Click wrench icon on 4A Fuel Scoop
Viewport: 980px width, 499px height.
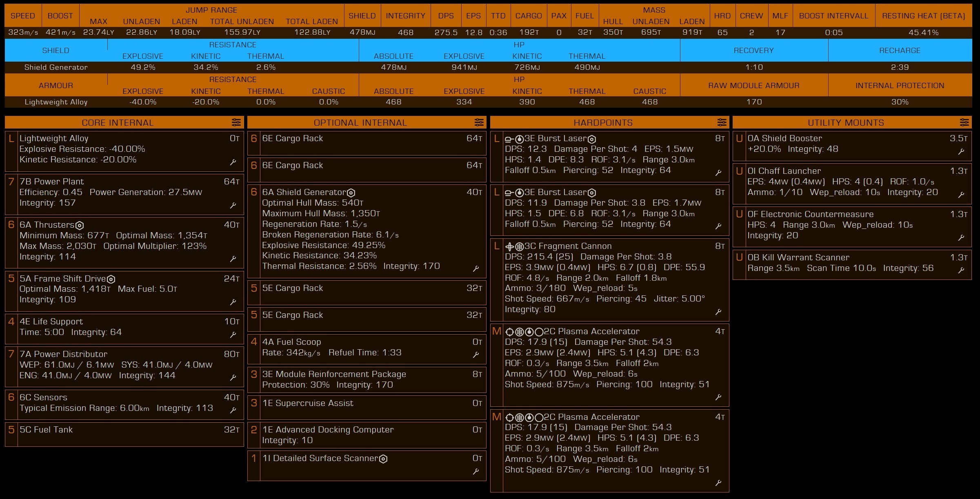[x=476, y=355]
